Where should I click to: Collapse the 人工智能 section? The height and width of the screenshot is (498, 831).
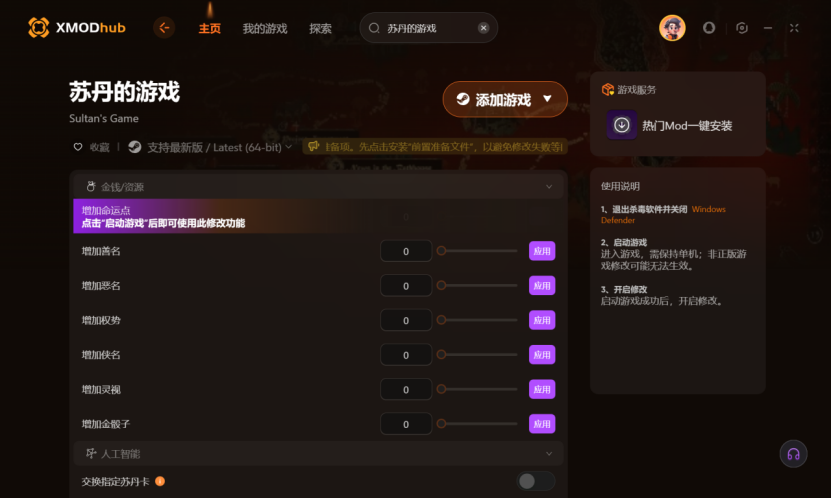(x=549, y=453)
